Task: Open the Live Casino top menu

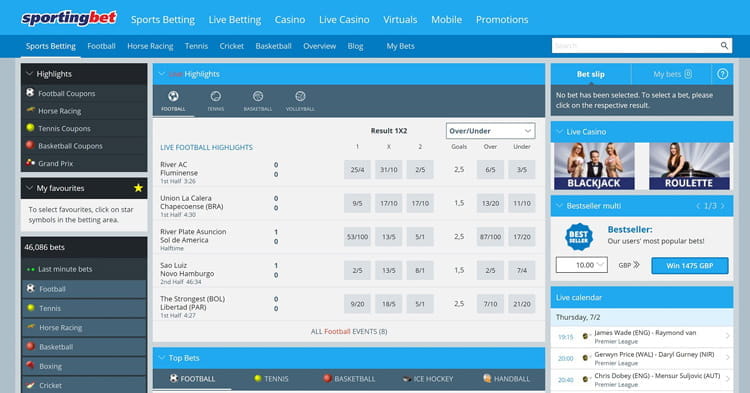Action: tap(344, 20)
